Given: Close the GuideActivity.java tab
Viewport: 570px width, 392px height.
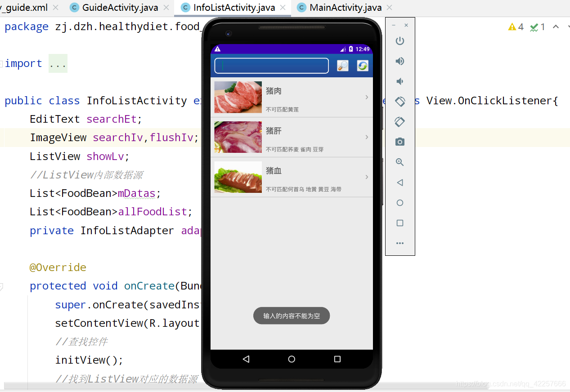Looking at the screenshot, I should click(166, 8).
